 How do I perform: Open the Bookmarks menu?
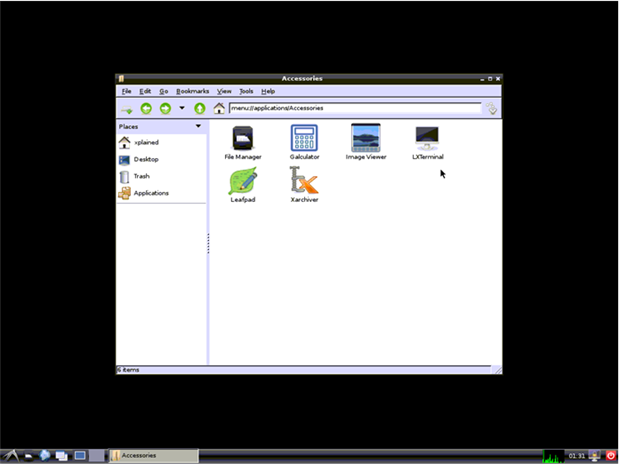click(x=192, y=91)
